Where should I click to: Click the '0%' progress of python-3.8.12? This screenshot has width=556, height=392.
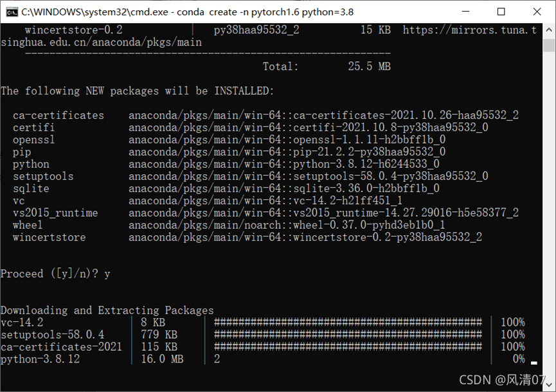point(519,359)
